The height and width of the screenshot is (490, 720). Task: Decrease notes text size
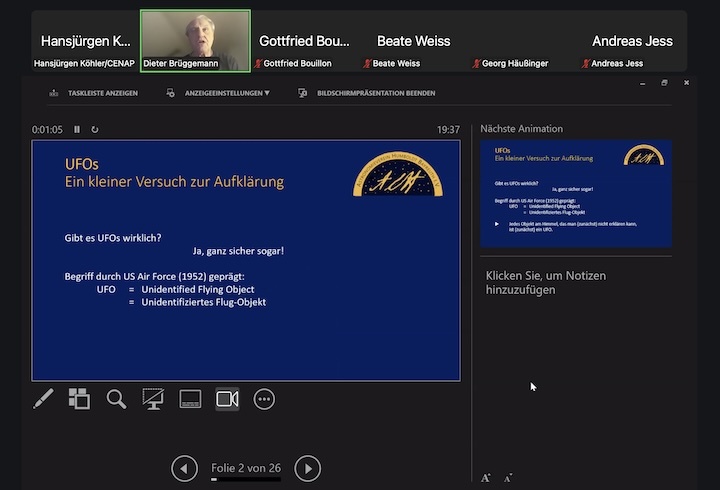click(x=508, y=478)
